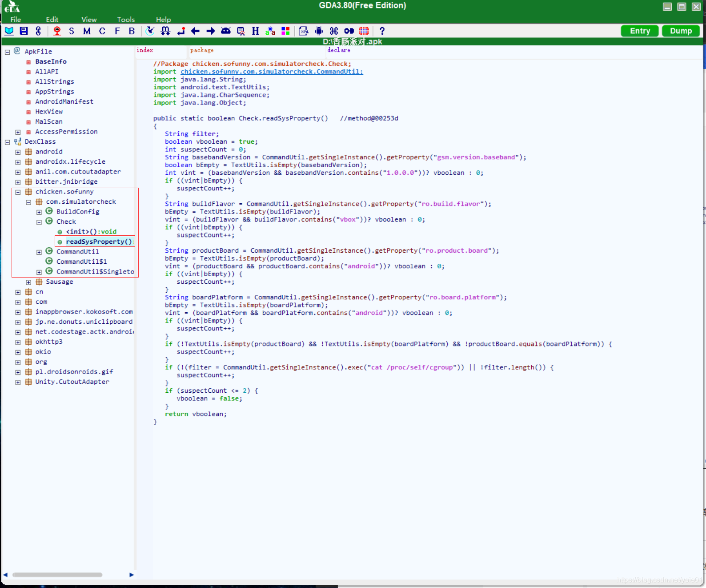Open AndroidManifest in the tree
Viewport: 706px width, 588px height.
(x=64, y=102)
